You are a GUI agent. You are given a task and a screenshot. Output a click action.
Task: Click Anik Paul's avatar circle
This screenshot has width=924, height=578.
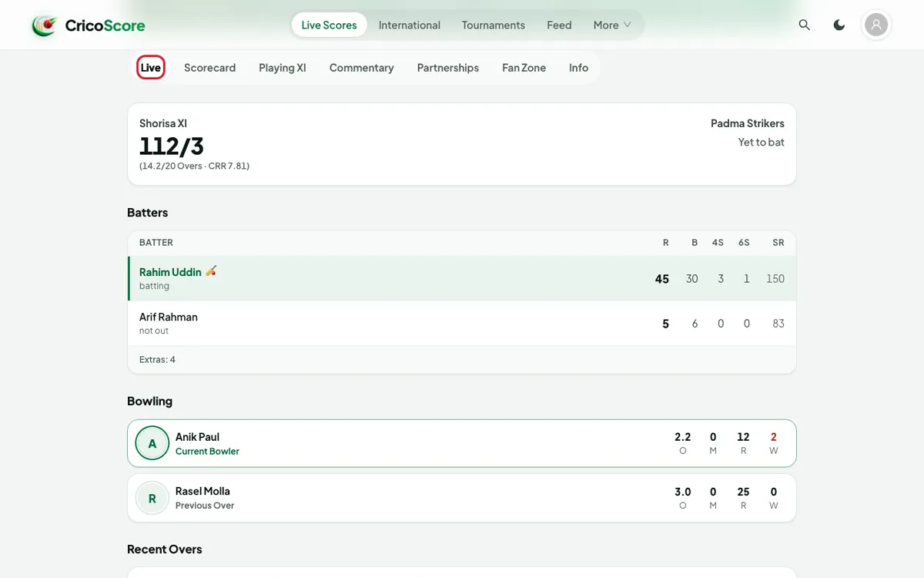pyautogui.click(x=152, y=443)
